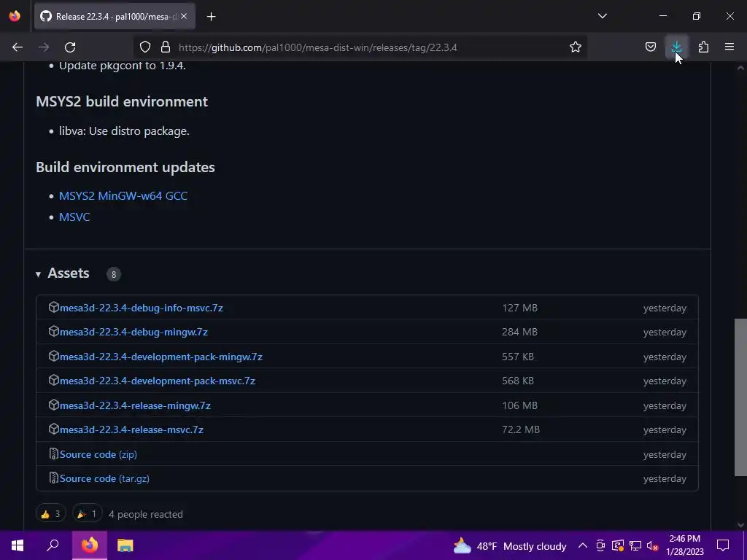Select the Release 22.3.4 GitHub tab

(115, 17)
